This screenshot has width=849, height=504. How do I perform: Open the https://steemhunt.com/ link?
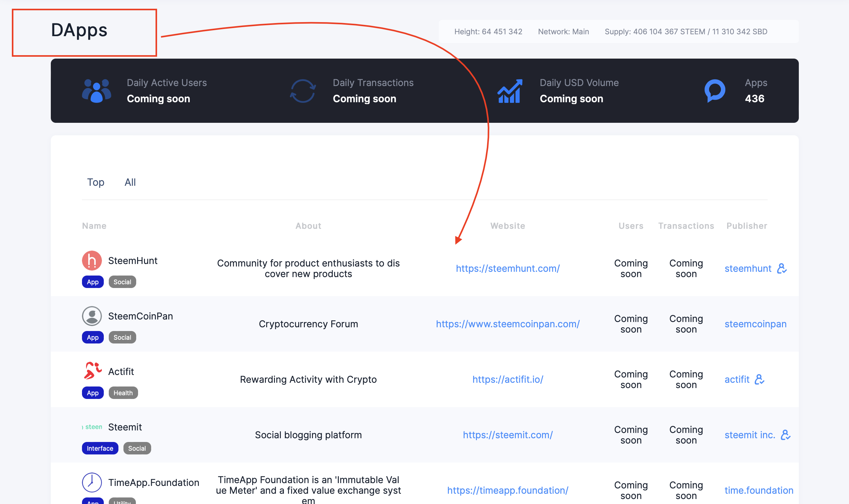tap(507, 268)
